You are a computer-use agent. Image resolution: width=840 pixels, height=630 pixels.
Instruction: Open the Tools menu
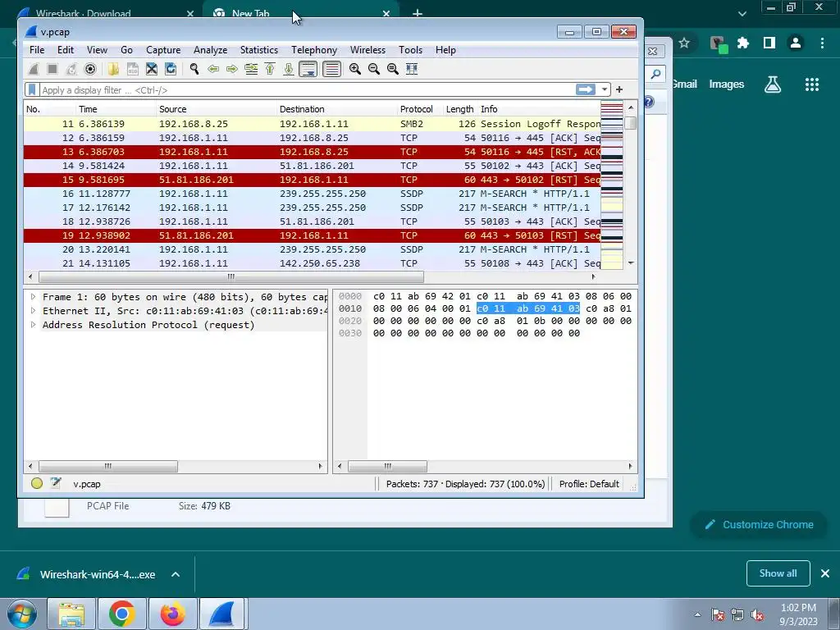410,50
